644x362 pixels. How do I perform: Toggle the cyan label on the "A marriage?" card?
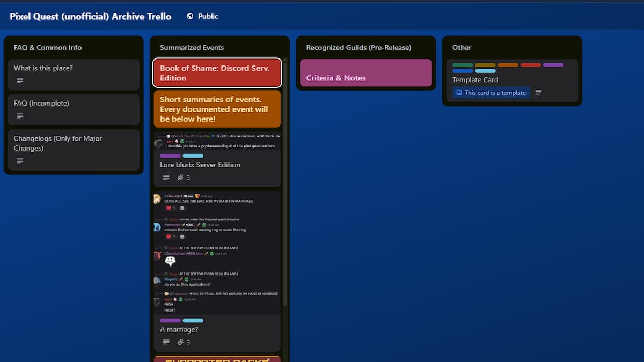pyautogui.click(x=193, y=320)
